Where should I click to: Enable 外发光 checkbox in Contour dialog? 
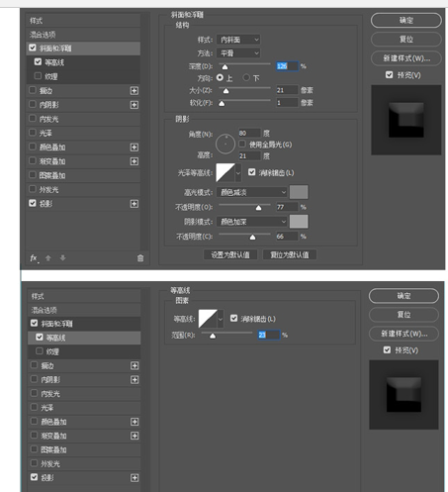tap(34, 463)
